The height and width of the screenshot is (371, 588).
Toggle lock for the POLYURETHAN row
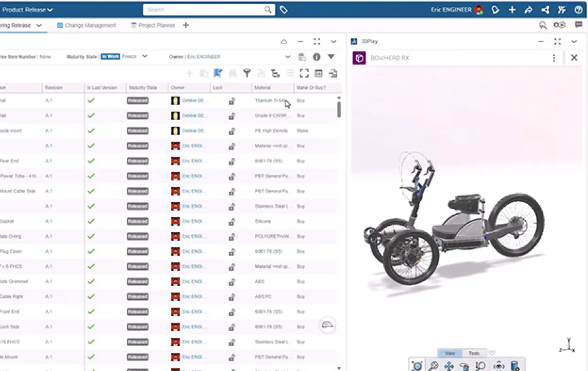coord(231,237)
